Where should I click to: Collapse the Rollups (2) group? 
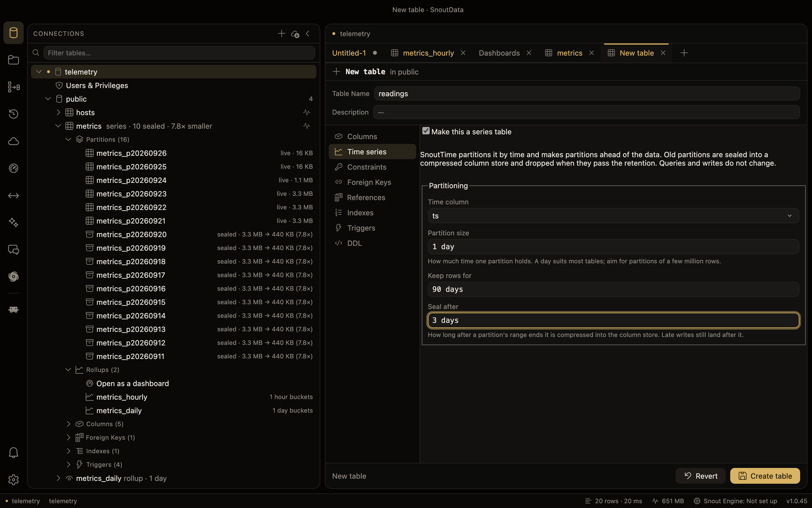[x=68, y=370]
